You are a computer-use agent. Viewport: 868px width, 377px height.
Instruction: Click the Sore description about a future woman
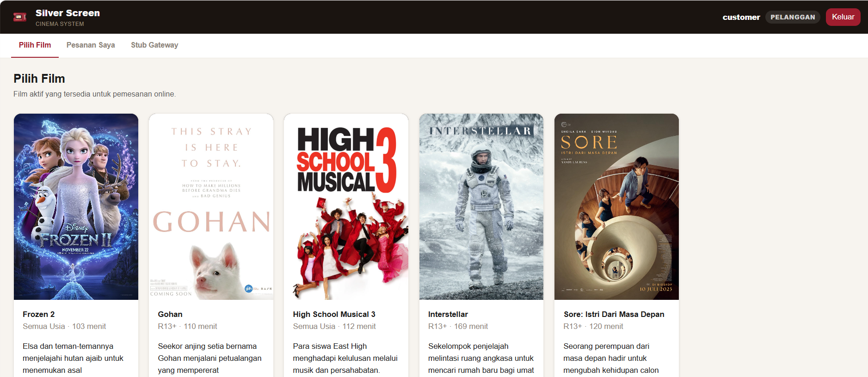(611, 358)
